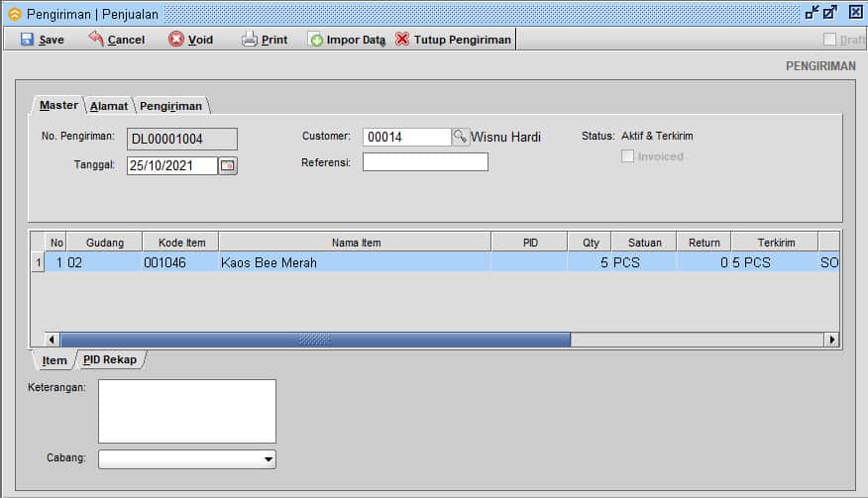868x498 pixels.
Task: Click the Save floppy disk icon
Action: [x=27, y=40]
